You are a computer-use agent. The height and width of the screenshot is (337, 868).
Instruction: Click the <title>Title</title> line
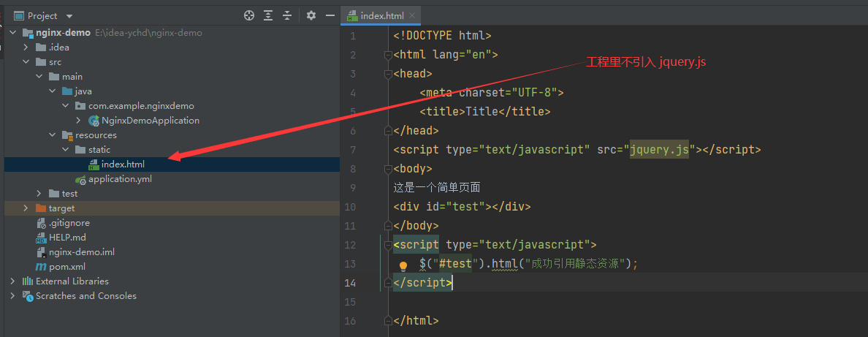pyautogui.click(x=485, y=111)
